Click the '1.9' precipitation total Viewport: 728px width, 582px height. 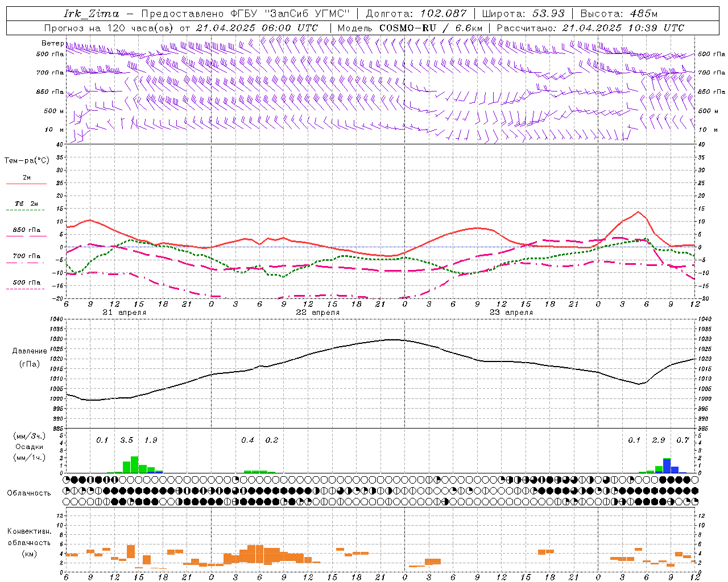coord(151,440)
